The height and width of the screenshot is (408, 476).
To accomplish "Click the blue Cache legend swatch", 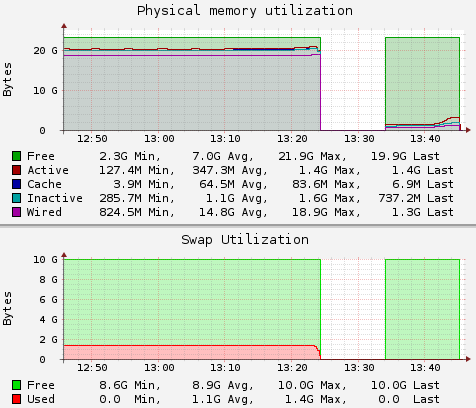I will coord(16,184).
